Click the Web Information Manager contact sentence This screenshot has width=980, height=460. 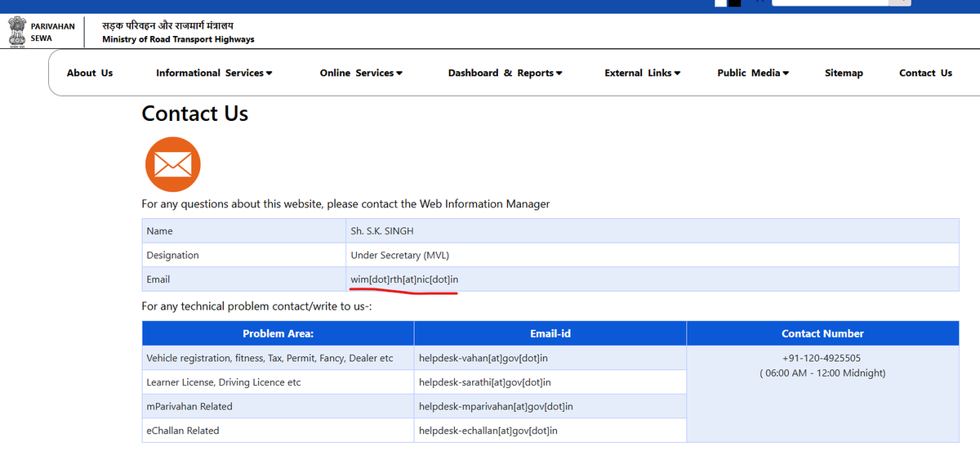345,203
